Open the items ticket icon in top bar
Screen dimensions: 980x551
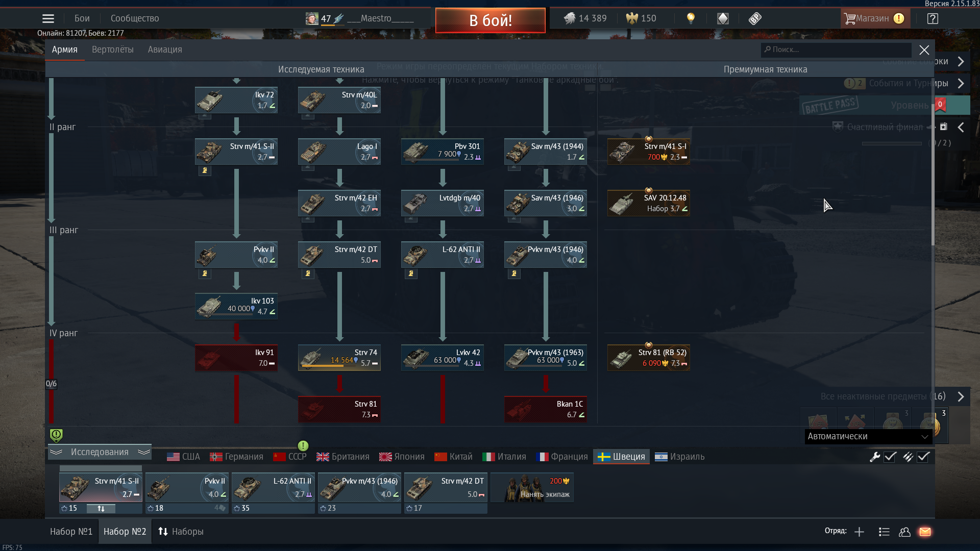pyautogui.click(x=755, y=19)
